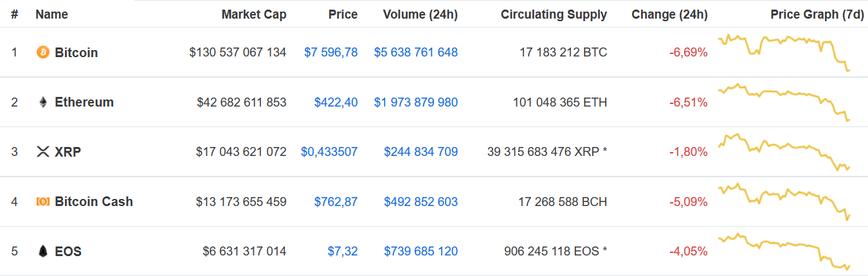Sort by Circulating Supply header
Viewport: 868px width, 276px height.
click(x=554, y=14)
